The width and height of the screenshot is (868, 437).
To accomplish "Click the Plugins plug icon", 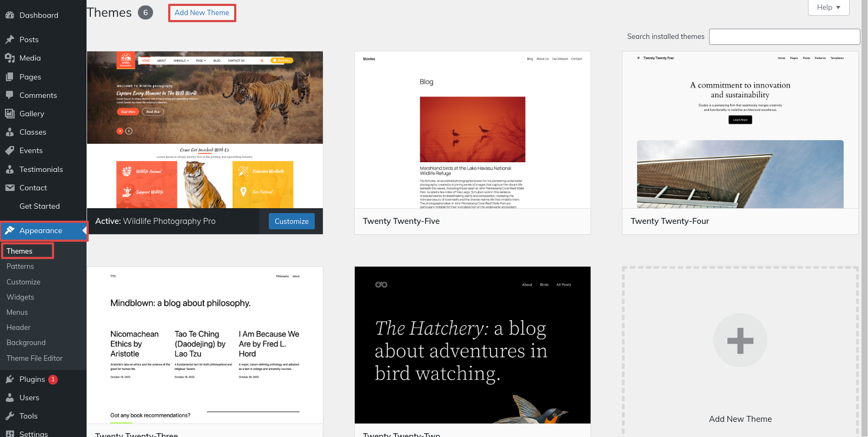I will (x=10, y=379).
